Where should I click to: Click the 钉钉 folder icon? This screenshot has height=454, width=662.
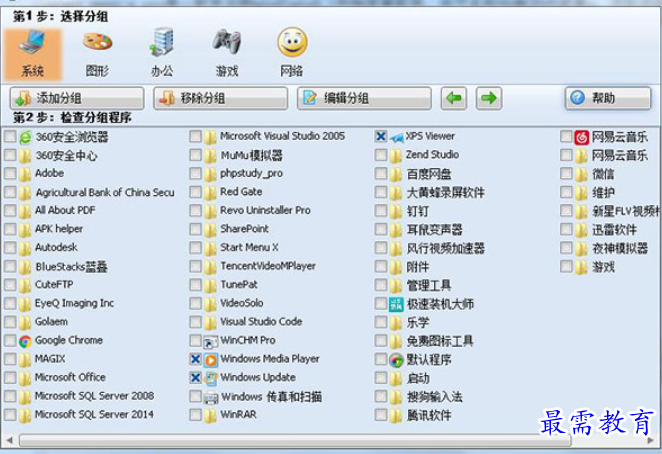pos(396,211)
